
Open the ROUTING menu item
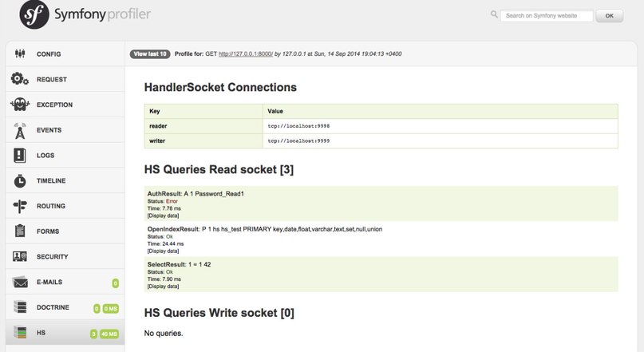[x=65, y=206]
